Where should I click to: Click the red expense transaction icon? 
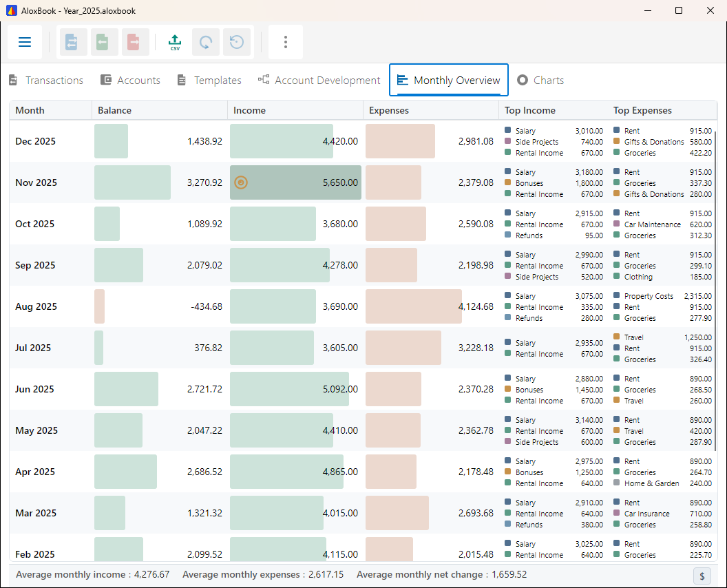(136, 42)
